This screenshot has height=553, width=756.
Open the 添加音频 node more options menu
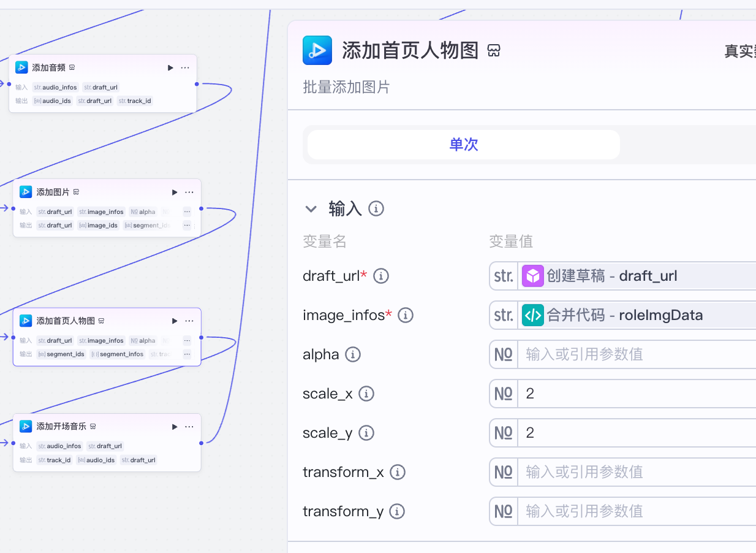(185, 67)
